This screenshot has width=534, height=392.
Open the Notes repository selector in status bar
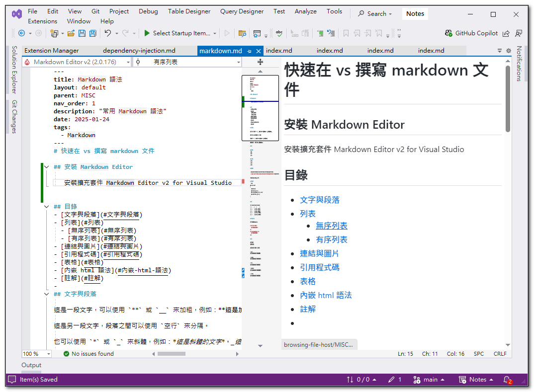476,380
